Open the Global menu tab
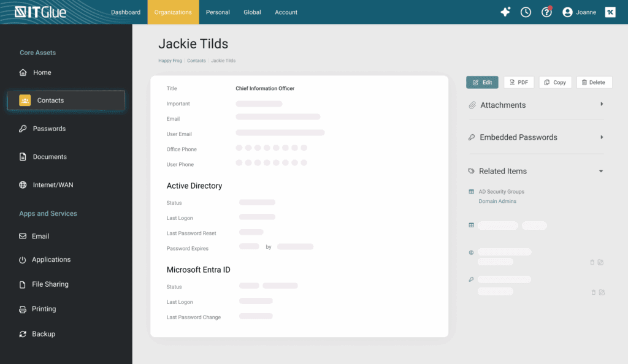 pyautogui.click(x=252, y=12)
